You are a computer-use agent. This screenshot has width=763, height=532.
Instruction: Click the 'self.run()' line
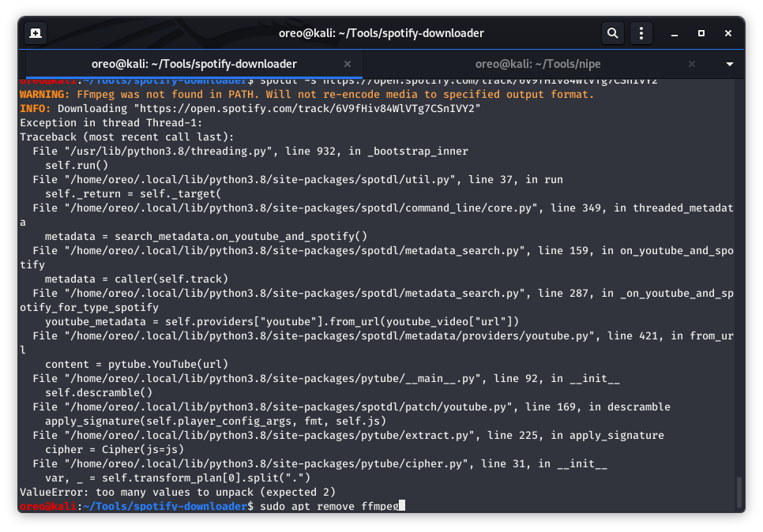[77, 165]
